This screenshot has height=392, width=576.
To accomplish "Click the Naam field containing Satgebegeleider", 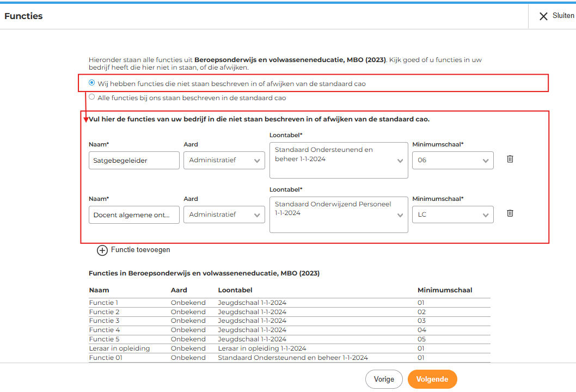I will (x=133, y=160).
